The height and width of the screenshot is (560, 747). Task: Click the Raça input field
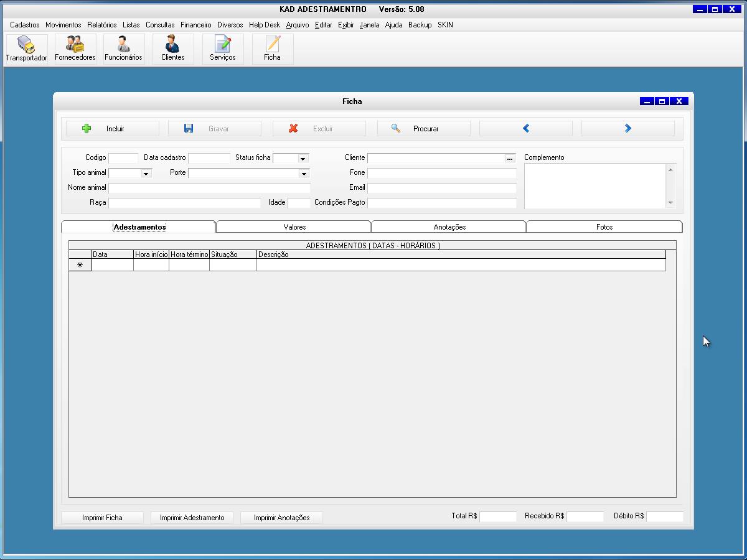pos(184,203)
